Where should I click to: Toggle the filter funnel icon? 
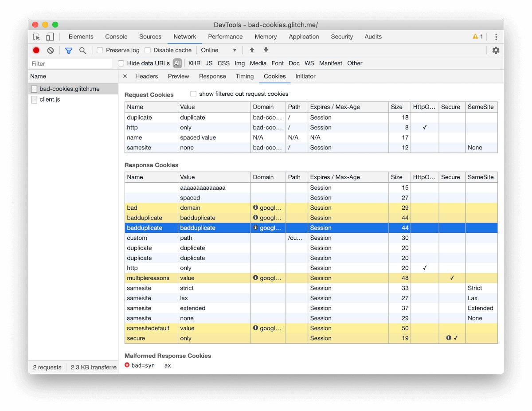[x=69, y=51]
